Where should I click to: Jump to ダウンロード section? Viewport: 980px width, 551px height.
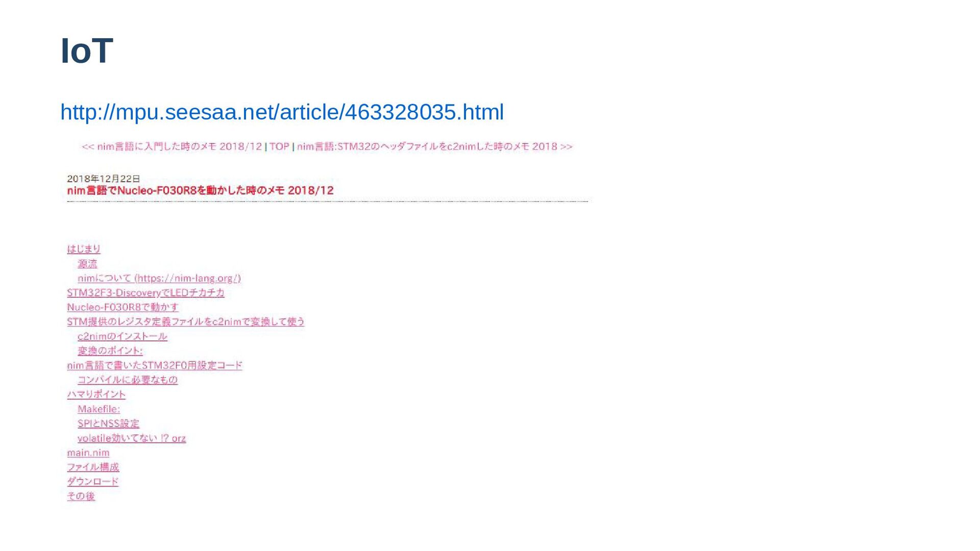(x=93, y=482)
